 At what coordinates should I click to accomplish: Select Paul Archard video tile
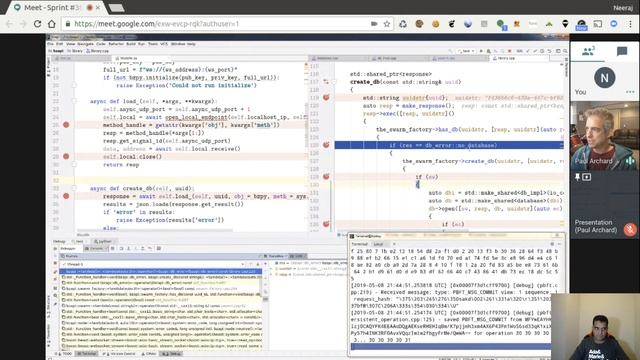coord(604,136)
